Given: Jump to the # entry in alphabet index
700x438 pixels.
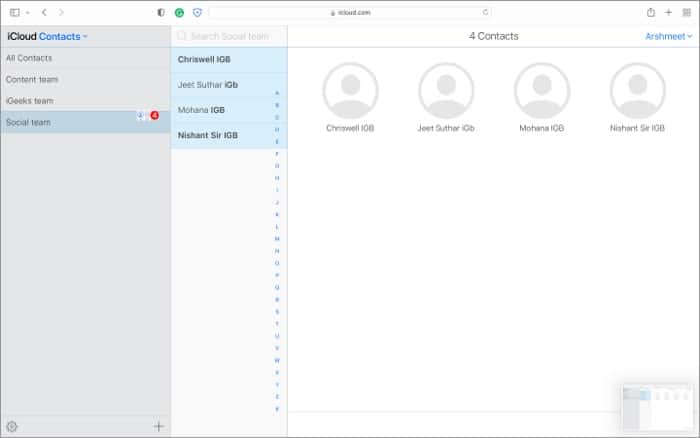Looking at the screenshot, I should tap(277, 409).
